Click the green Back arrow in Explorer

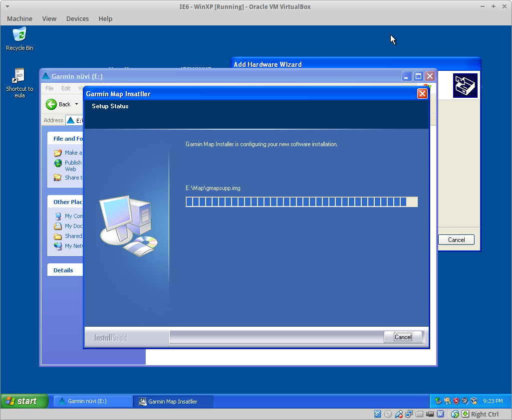[x=51, y=104]
